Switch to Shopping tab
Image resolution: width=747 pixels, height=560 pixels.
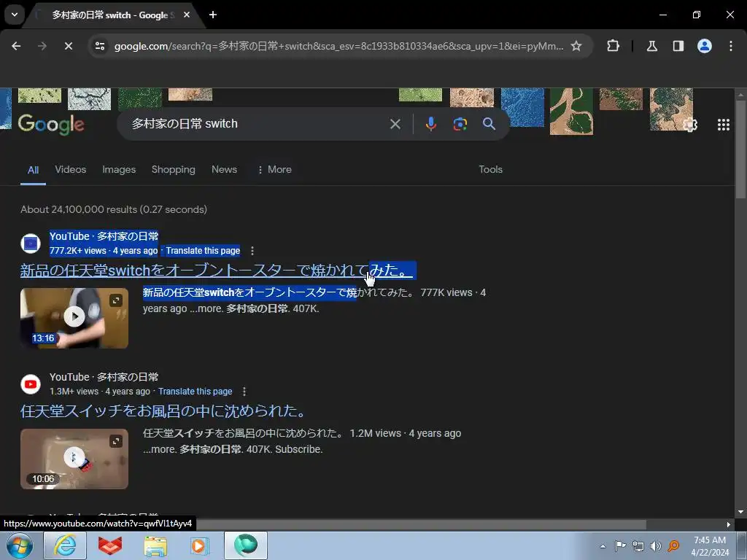coord(174,169)
